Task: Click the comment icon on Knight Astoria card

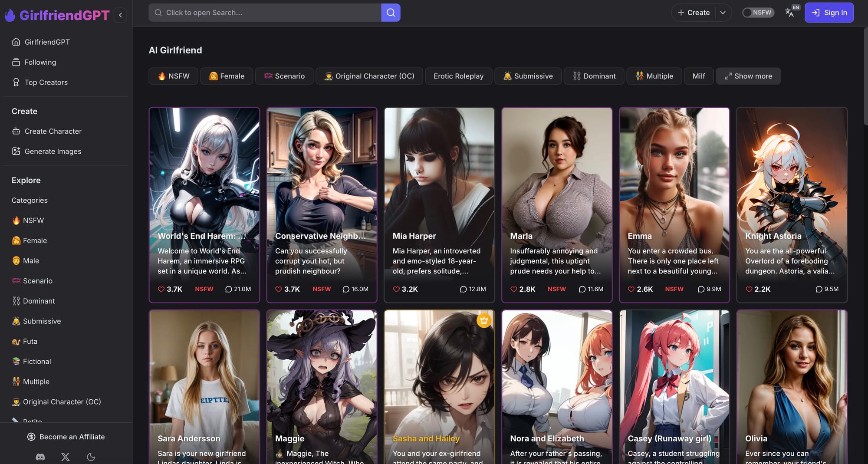Action: (x=819, y=289)
